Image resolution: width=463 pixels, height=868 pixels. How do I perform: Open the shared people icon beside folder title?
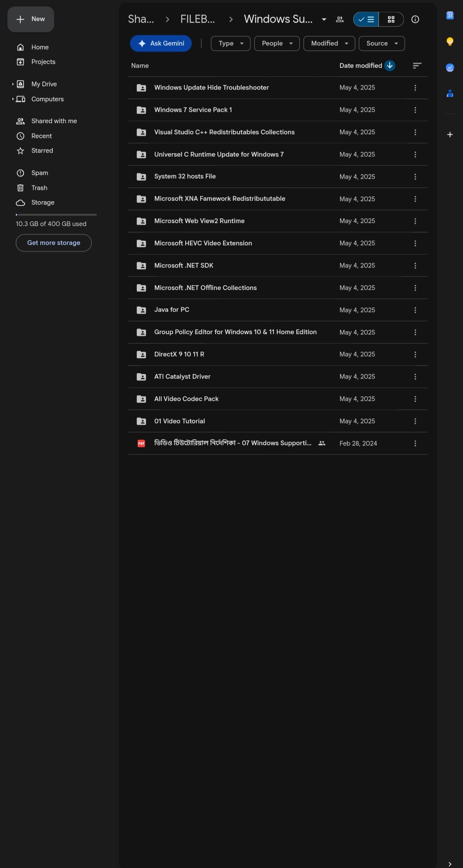pos(340,19)
